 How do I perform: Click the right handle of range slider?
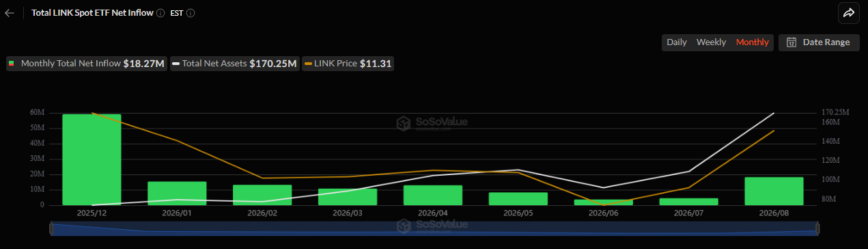(x=817, y=229)
